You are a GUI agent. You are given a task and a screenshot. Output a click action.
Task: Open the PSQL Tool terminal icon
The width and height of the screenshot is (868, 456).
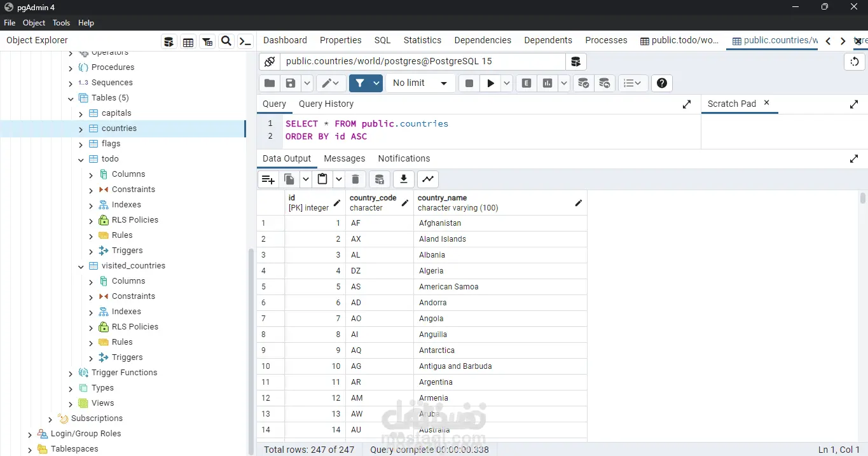(245, 42)
